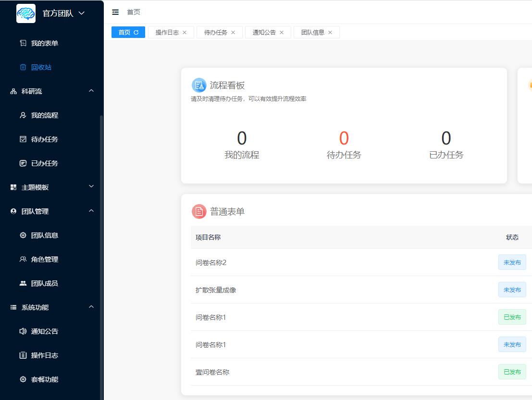Expand the 主题模板 menu section
Viewport: 532px width, 400px height.
(x=91, y=186)
